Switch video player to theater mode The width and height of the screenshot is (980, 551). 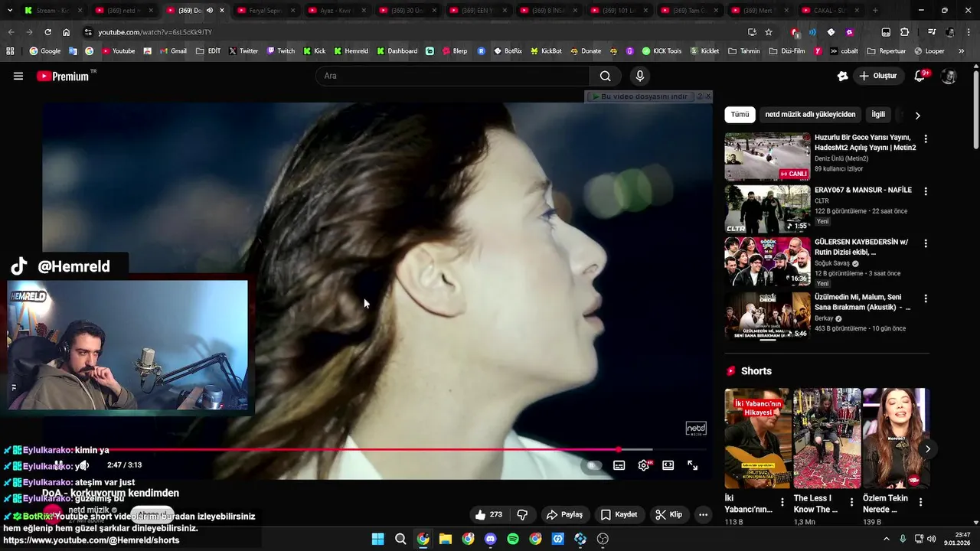tap(668, 465)
